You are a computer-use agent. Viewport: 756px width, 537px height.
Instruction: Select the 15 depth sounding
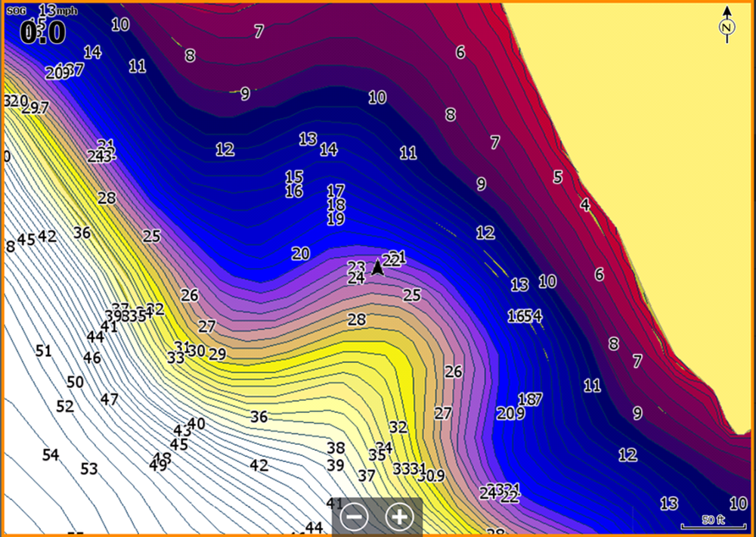[294, 176]
